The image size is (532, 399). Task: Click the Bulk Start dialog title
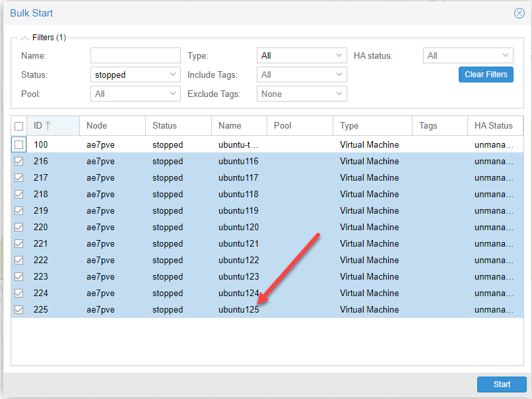(32, 13)
